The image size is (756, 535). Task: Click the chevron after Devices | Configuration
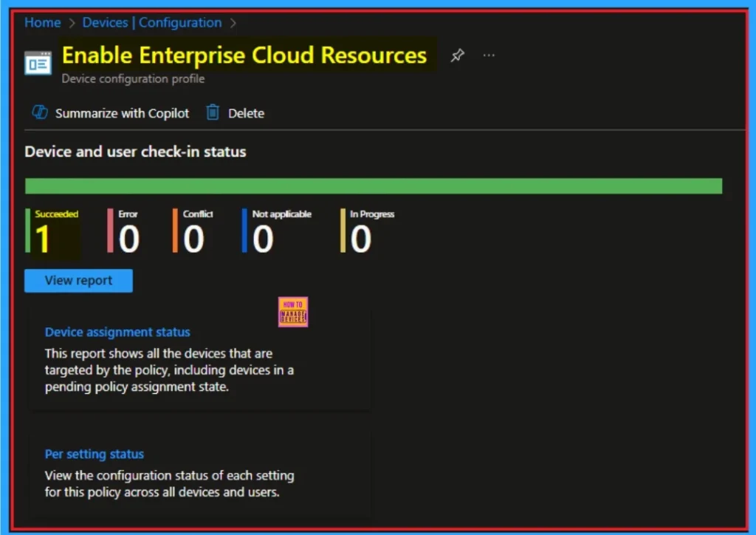[233, 22]
